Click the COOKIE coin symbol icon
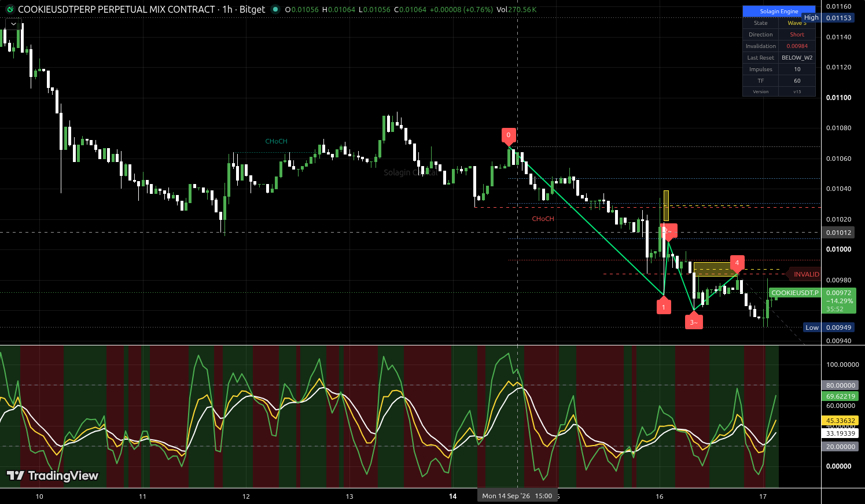The height and width of the screenshot is (504, 865). pos(9,9)
